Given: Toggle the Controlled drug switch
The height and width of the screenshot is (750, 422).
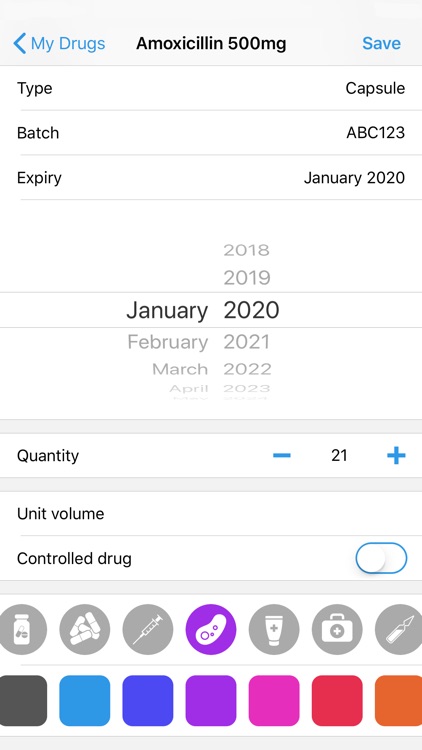Looking at the screenshot, I should pos(381,558).
